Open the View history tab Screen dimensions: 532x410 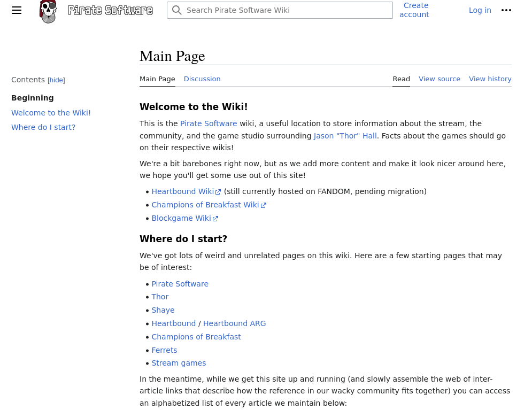(490, 79)
